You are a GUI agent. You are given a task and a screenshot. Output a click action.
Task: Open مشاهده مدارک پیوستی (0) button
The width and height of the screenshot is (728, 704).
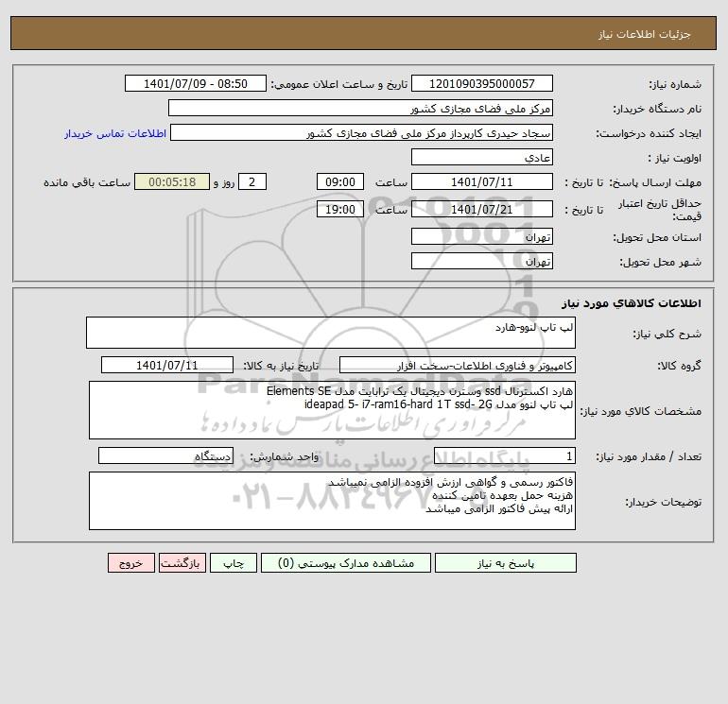346,563
